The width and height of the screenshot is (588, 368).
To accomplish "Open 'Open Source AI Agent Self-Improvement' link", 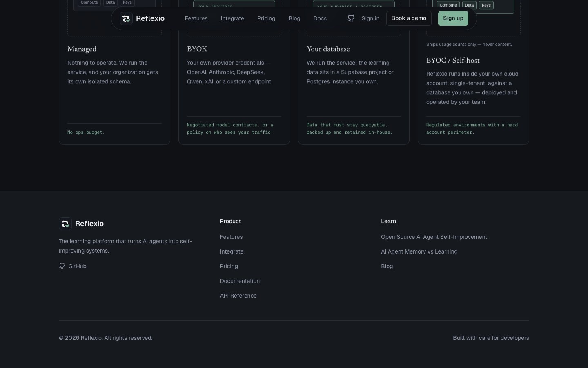I will coord(434,237).
